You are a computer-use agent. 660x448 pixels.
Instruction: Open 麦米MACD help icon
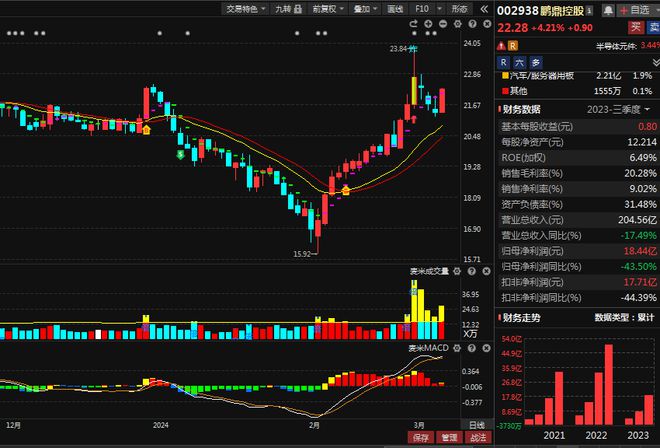click(x=472, y=348)
